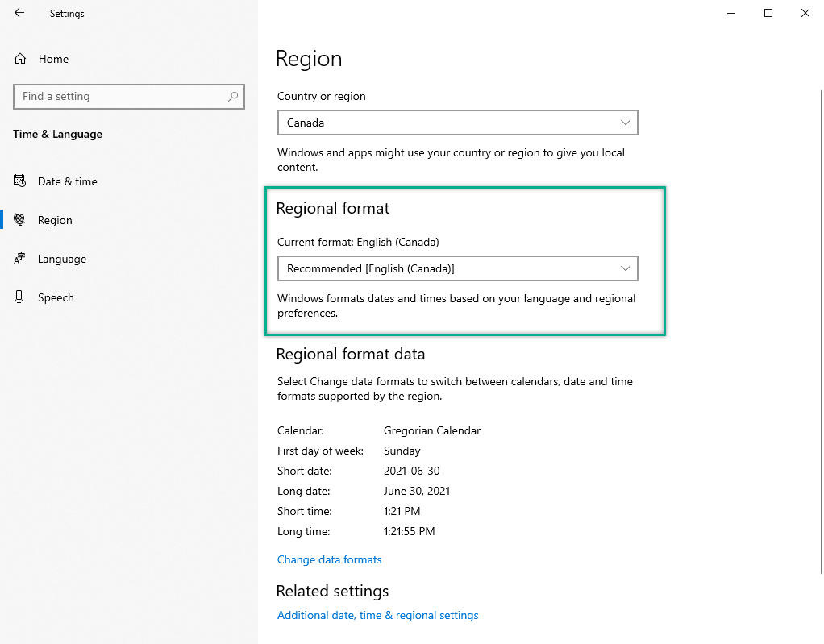
Task: Minimize the Settings window
Action: pos(731,13)
